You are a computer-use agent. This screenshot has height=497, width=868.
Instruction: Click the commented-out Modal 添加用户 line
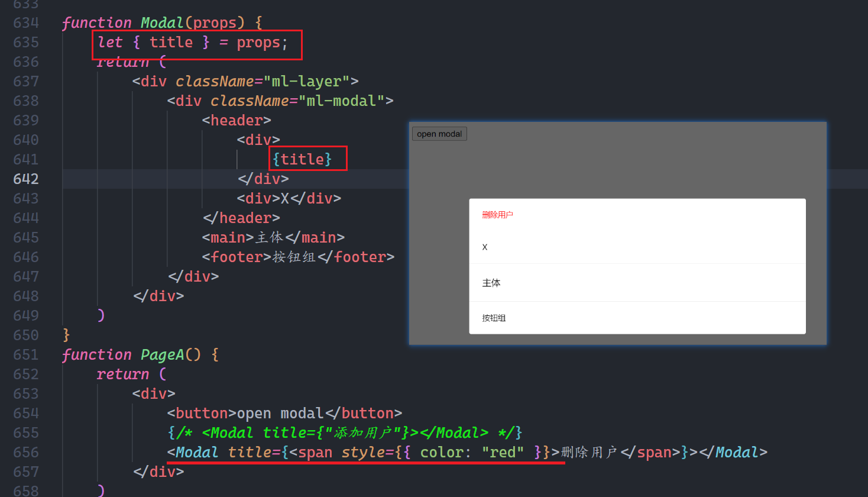345,433
